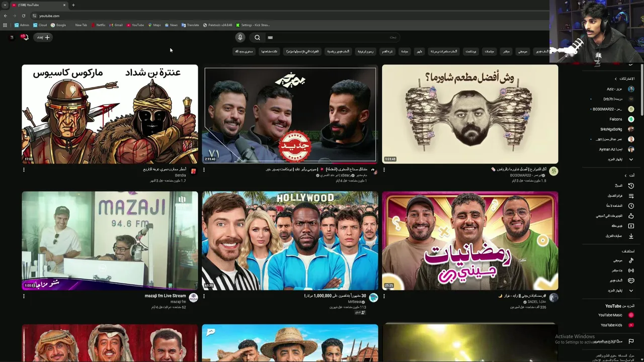Reload the page with browser refresh icon
644x362 pixels.
(x=23, y=16)
